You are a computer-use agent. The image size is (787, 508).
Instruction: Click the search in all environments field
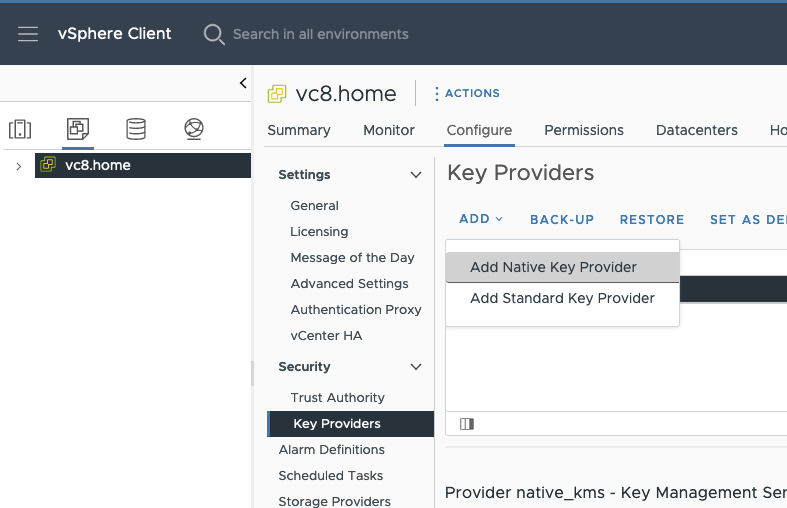coord(320,34)
